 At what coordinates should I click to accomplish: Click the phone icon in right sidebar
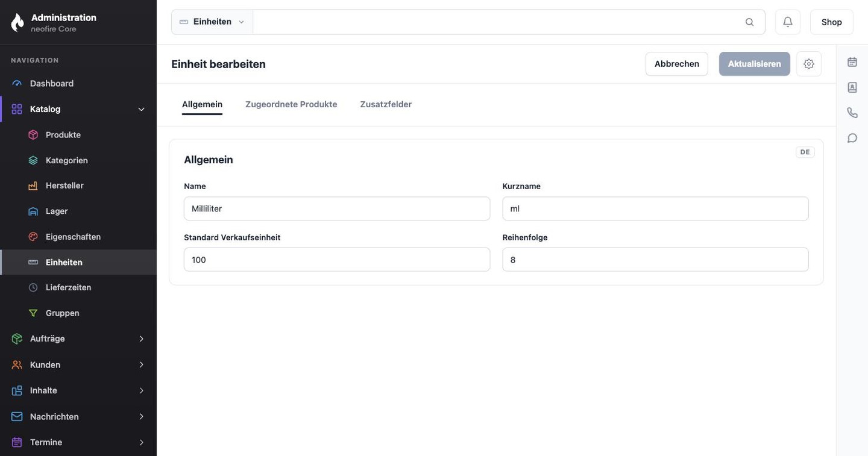tap(852, 113)
